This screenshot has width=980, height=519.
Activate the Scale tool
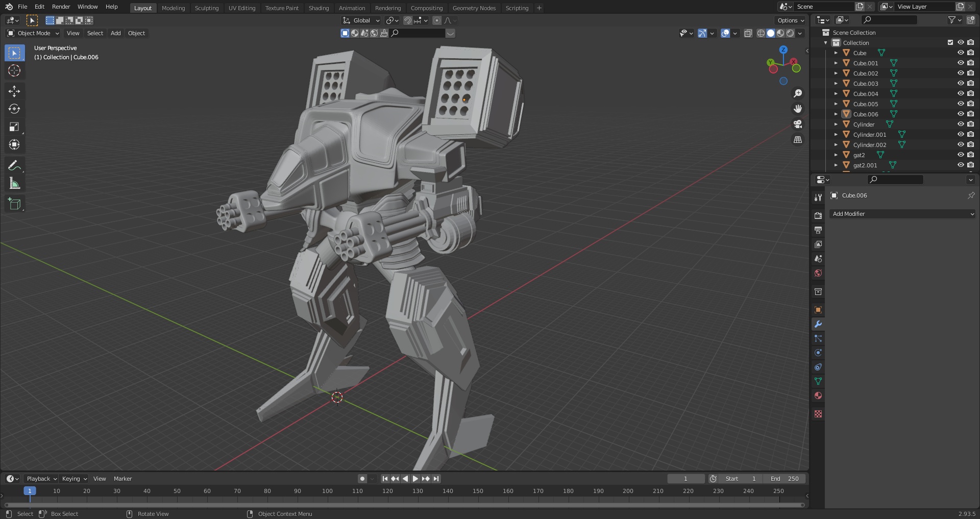pos(14,127)
